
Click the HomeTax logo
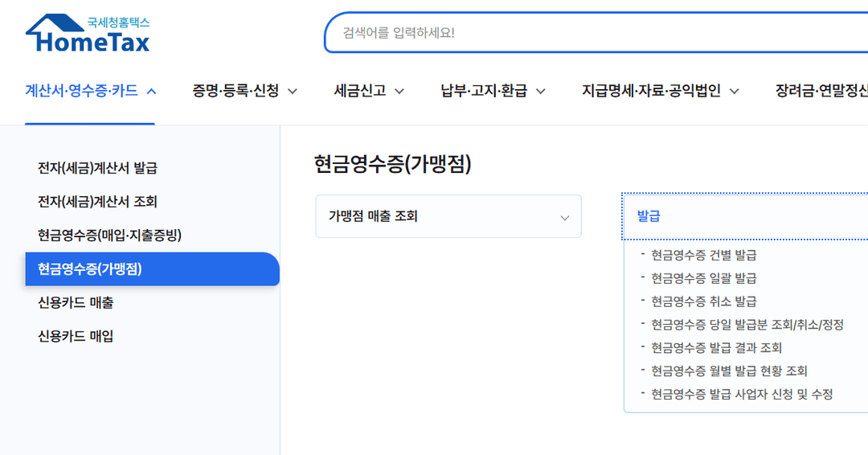tap(88, 33)
